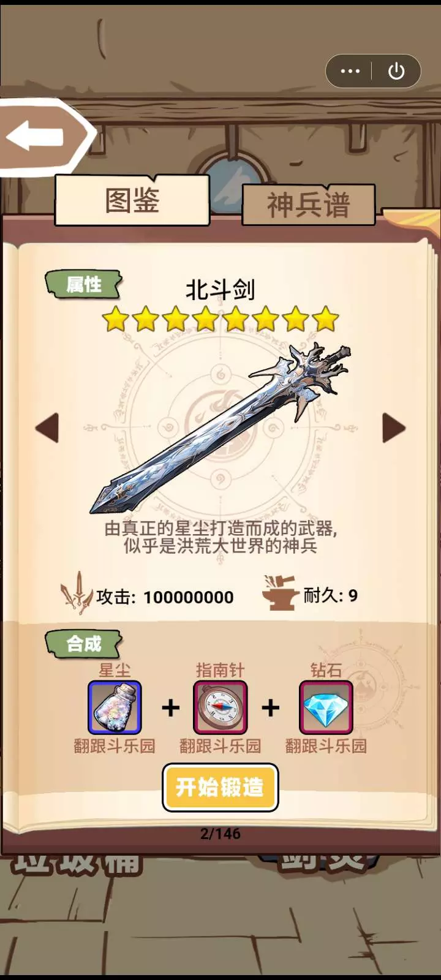Open the three-dots mini program menu
The height and width of the screenshot is (980, 441).
pos(350,71)
